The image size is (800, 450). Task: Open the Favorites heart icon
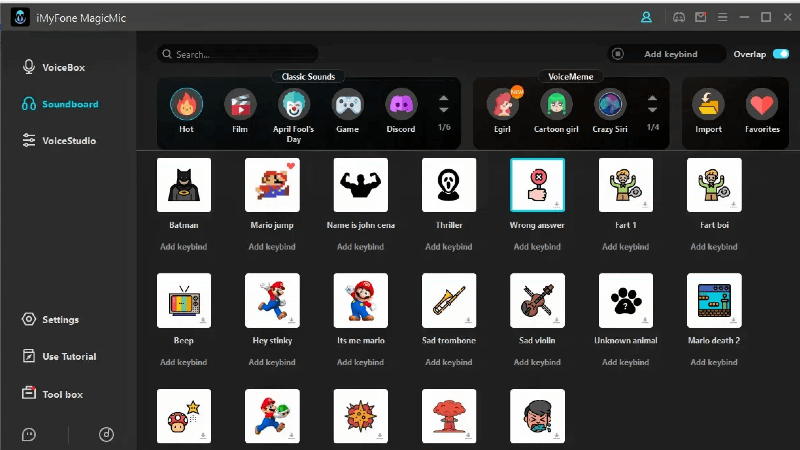(762, 104)
